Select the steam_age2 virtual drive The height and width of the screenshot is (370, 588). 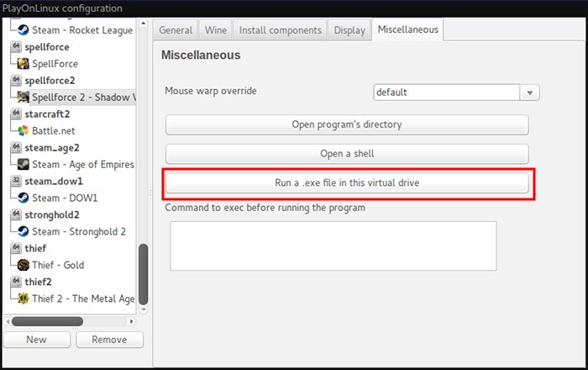[52, 148]
